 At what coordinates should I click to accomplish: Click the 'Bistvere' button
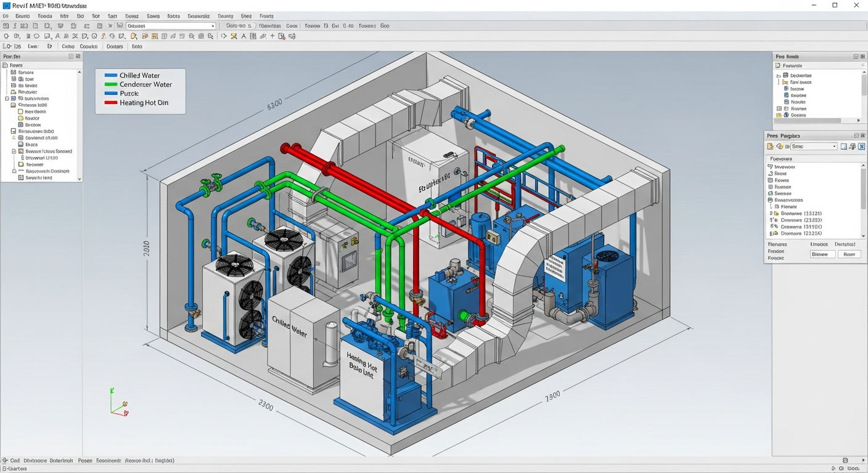tap(822, 254)
